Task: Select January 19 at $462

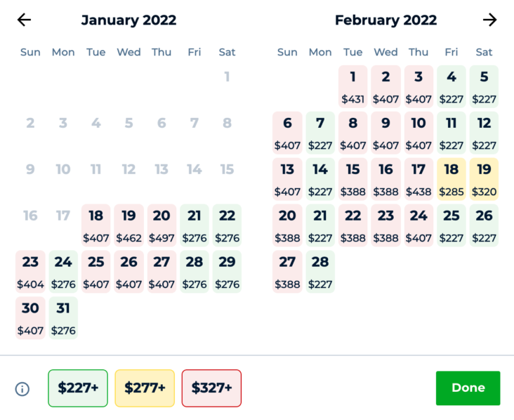Action: 128,225
